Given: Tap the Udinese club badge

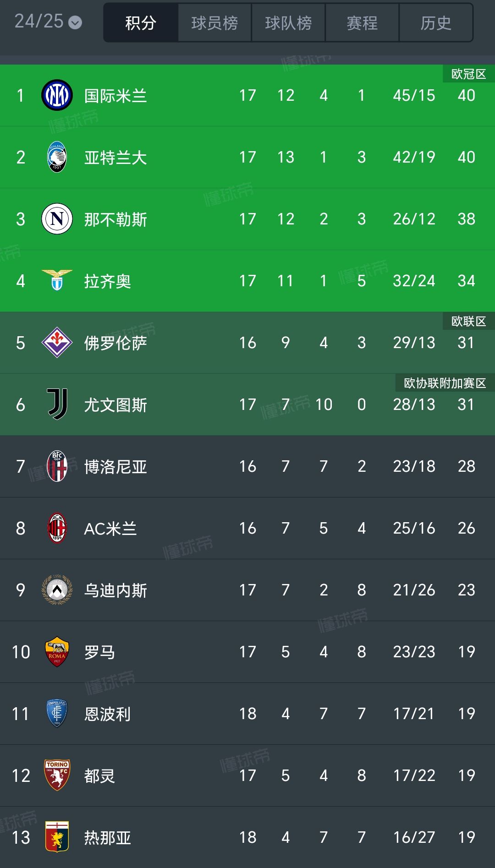Looking at the screenshot, I should pos(57,590).
